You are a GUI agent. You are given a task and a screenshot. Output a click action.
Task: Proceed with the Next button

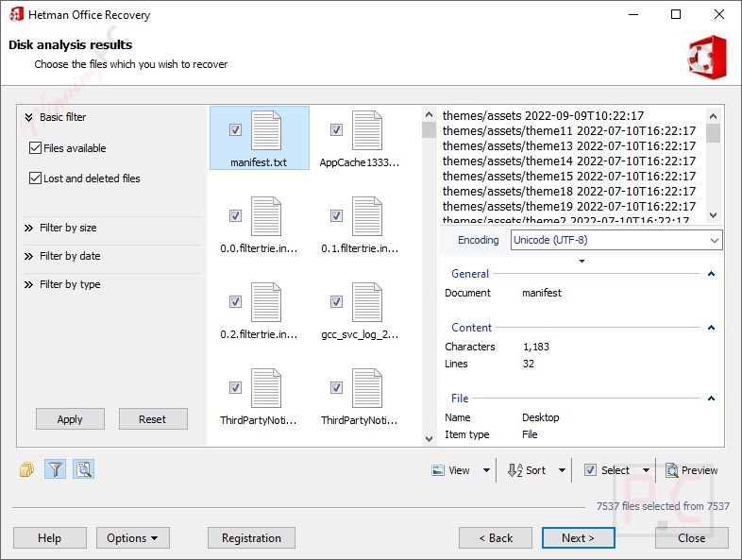click(579, 537)
